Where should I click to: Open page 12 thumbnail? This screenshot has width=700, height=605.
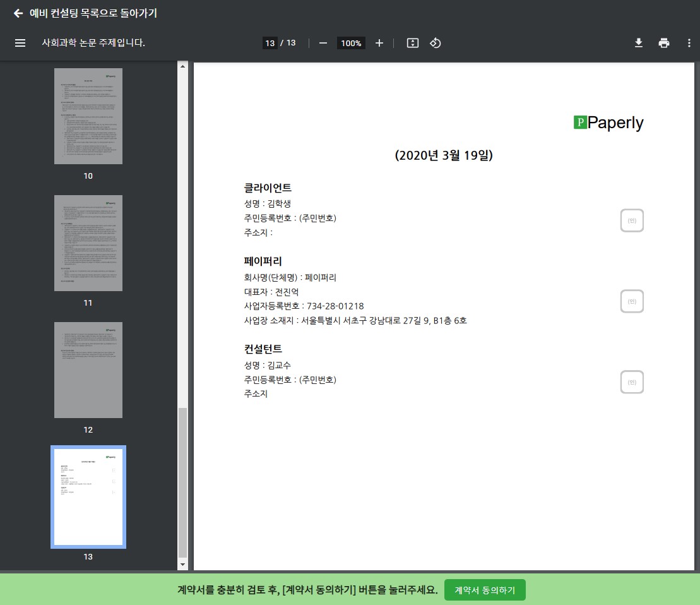[x=88, y=370]
